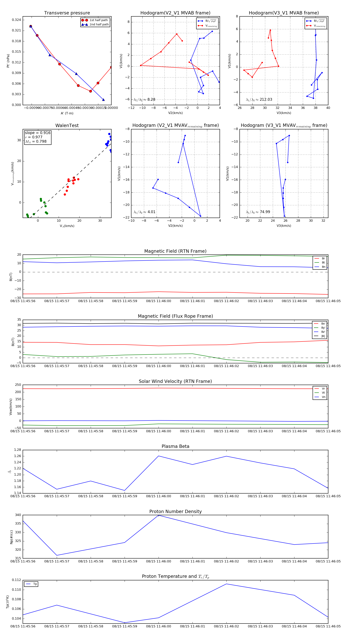Click the λ1/λ2 ≈ 4.01 annotation

[144, 212]
